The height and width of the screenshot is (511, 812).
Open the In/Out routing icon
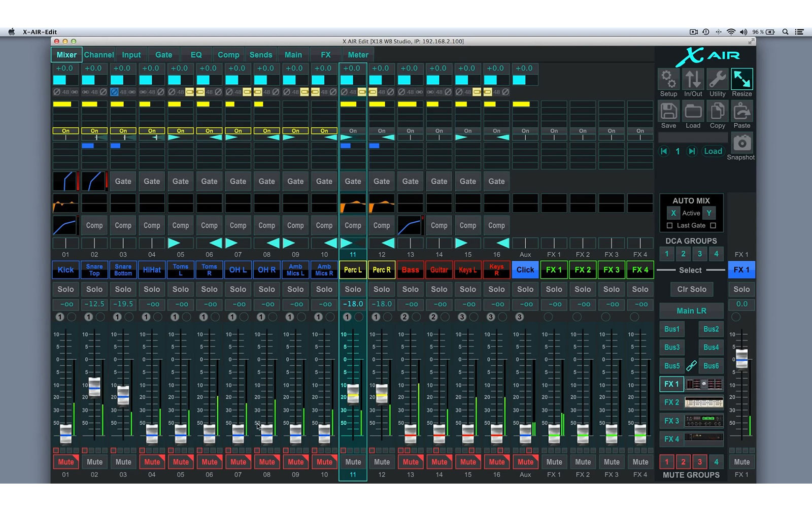(693, 80)
